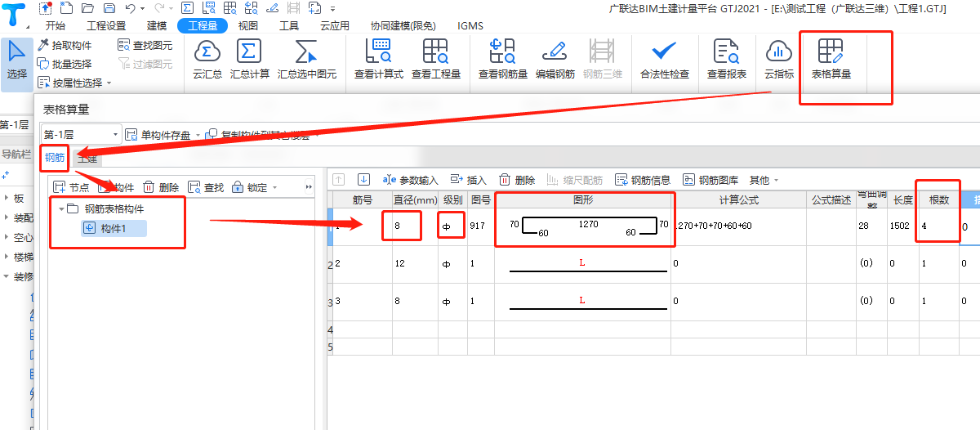This screenshot has width=980, height=430.
Task: Collapse the 钢筋表格构件 folder node
Action: click(62, 209)
